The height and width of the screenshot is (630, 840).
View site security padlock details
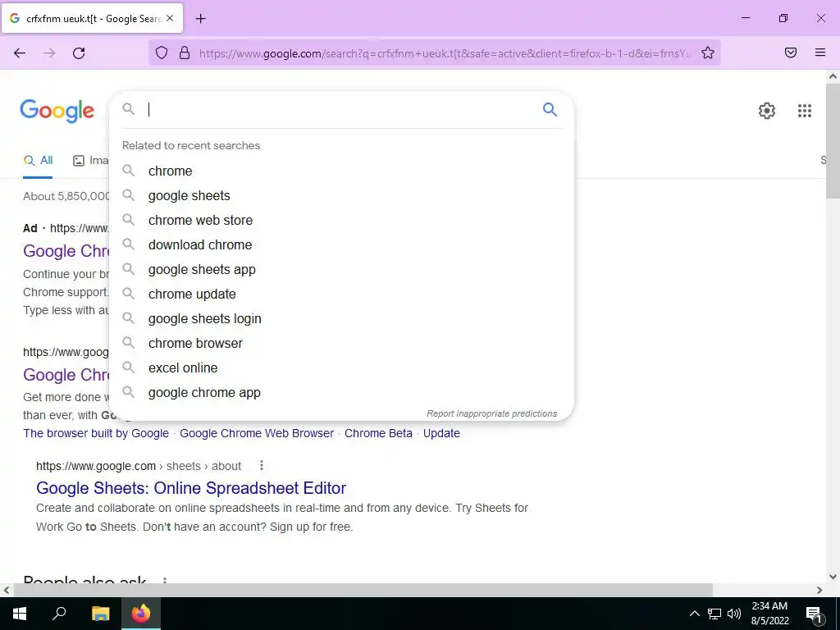click(x=185, y=52)
